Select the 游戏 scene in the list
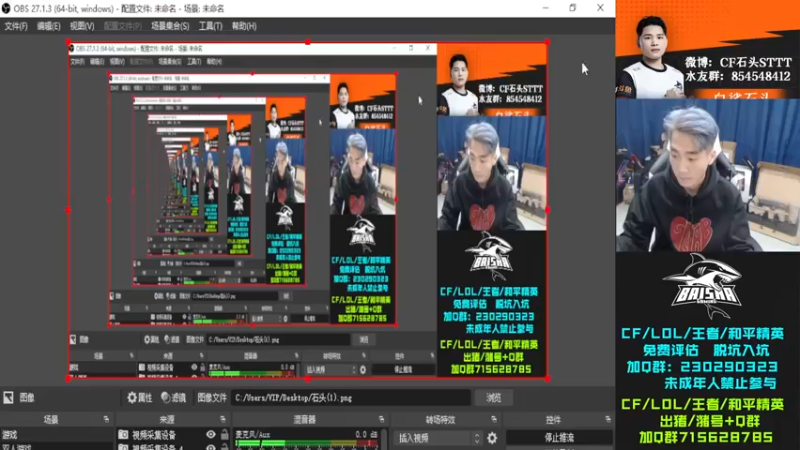 tap(56, 435)
